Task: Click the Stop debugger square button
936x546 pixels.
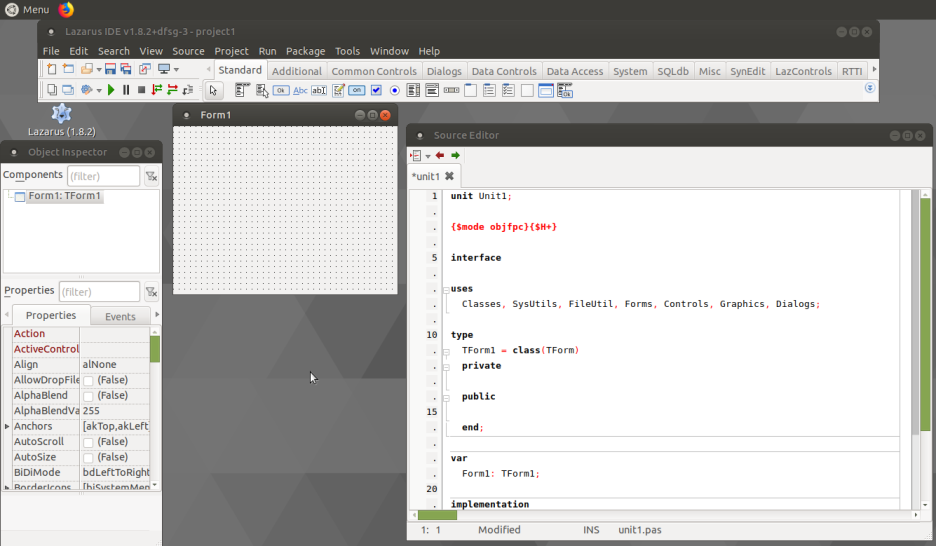Action: [141, 90]
